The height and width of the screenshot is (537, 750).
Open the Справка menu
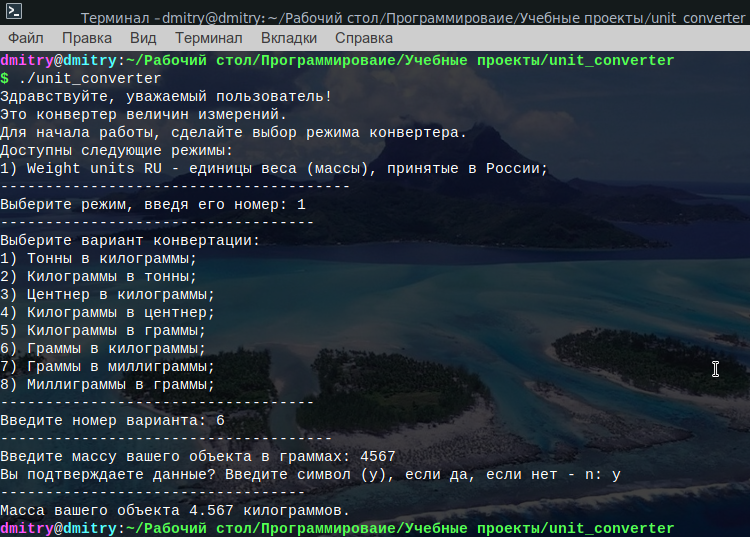click(364, 38)
